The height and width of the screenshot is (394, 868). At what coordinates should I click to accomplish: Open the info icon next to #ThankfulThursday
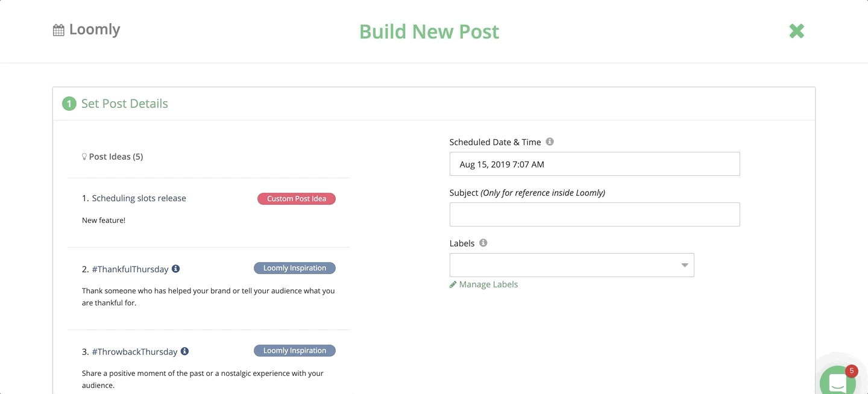[x=175, y=268]
